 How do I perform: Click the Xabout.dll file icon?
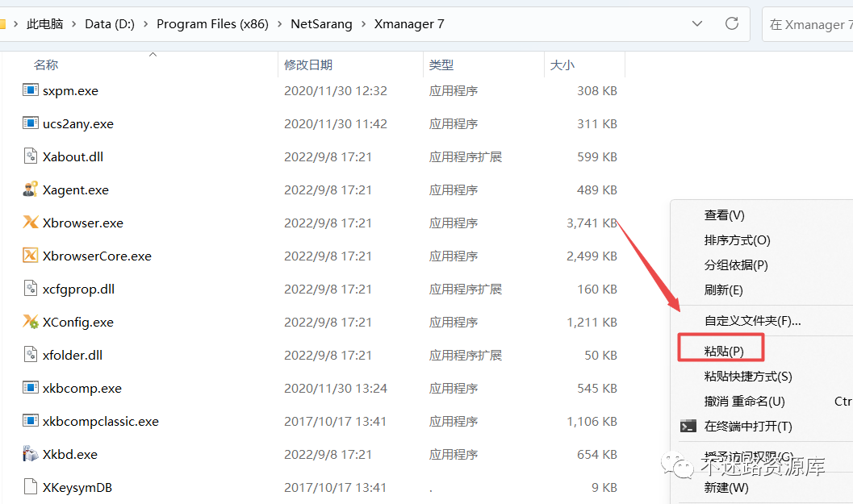click(31, 156)
